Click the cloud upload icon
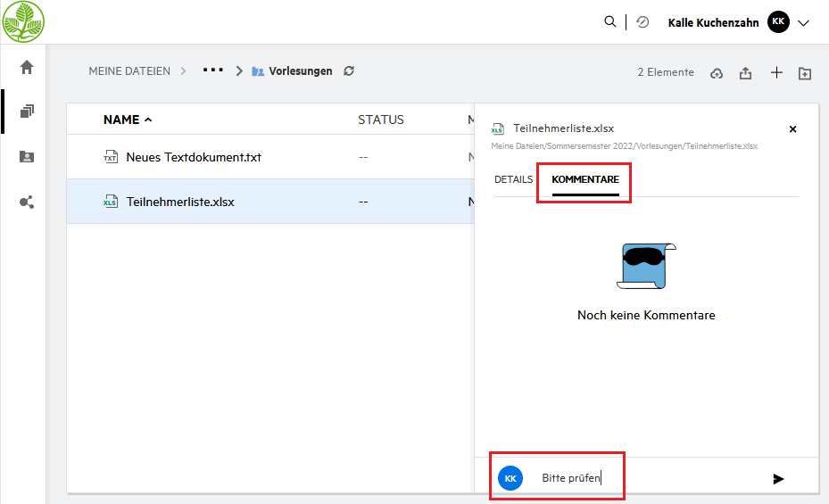 (716, 73)
